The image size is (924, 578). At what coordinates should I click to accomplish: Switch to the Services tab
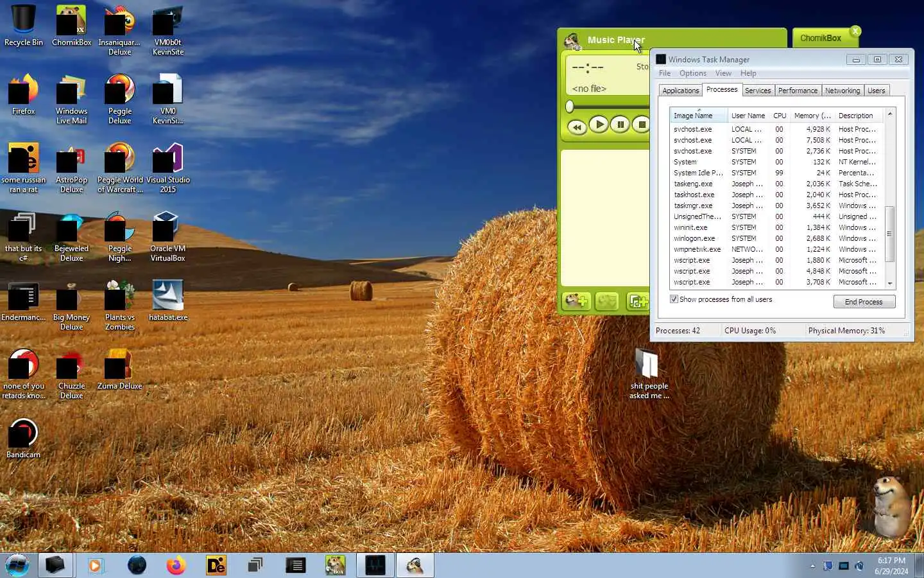click(758, 91)
